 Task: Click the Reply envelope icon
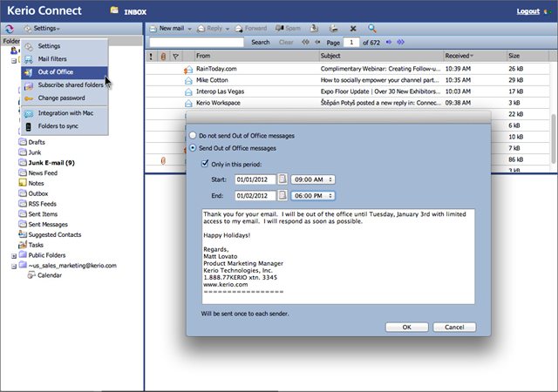(201, 29)
